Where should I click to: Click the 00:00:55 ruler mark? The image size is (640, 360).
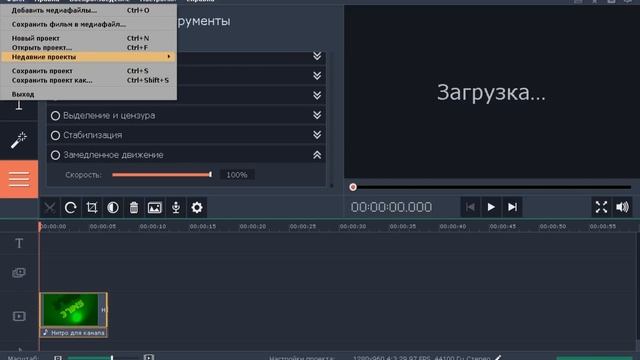click(x=602, y=227)
